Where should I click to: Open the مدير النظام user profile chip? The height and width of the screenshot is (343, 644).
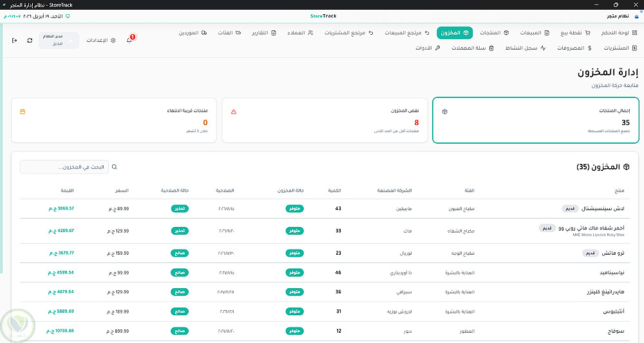[x=59, y=41]
